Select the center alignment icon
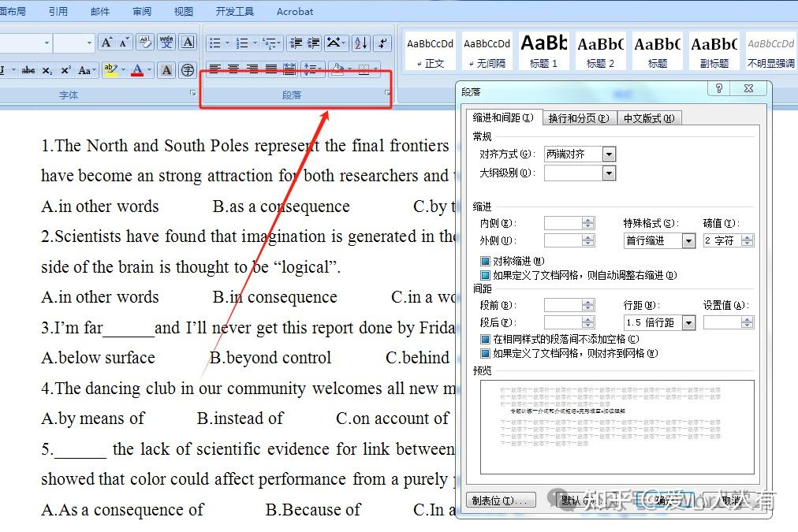 pyautogui.click(x=233, y=69)
